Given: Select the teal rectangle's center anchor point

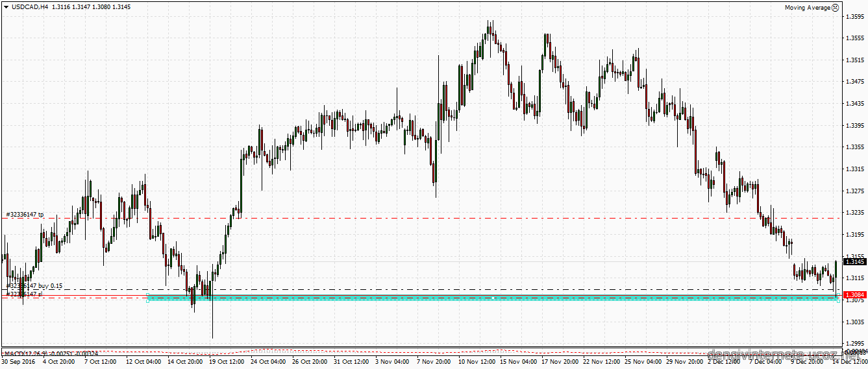Looking at the screenshot, I should tap(493, 298).
